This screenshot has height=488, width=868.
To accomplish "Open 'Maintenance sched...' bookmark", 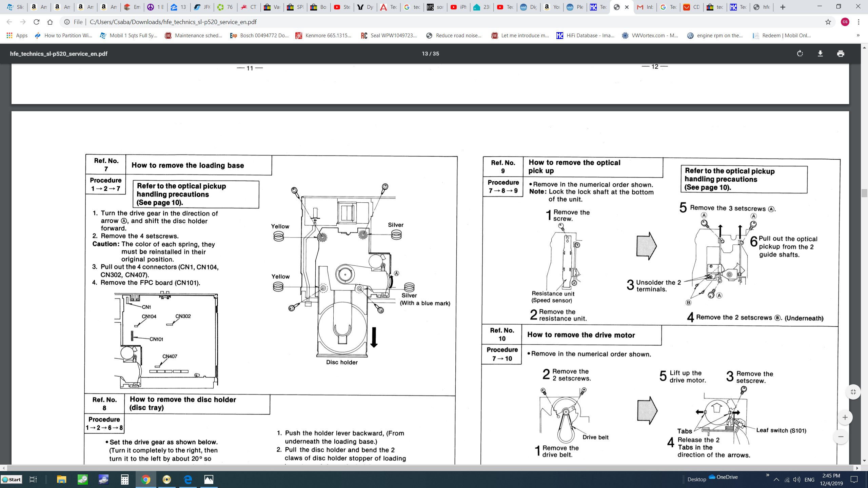I will tap(194, 36).
